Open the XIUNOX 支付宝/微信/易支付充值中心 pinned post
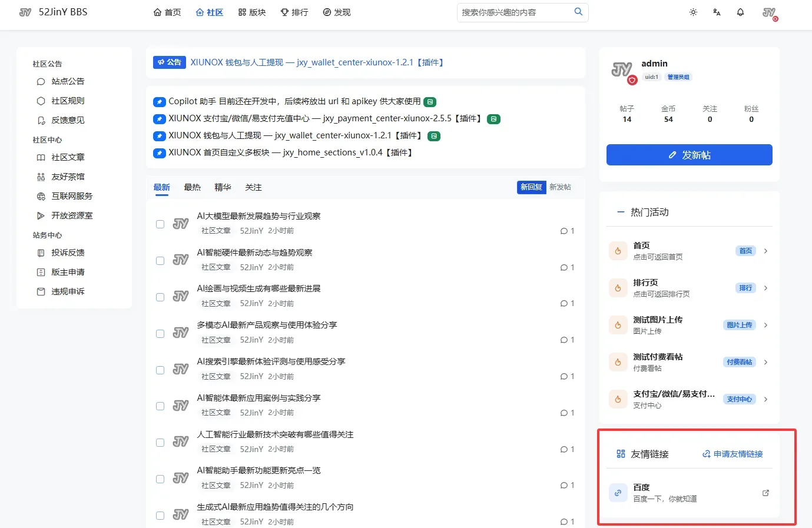 [x=325, y=118]
